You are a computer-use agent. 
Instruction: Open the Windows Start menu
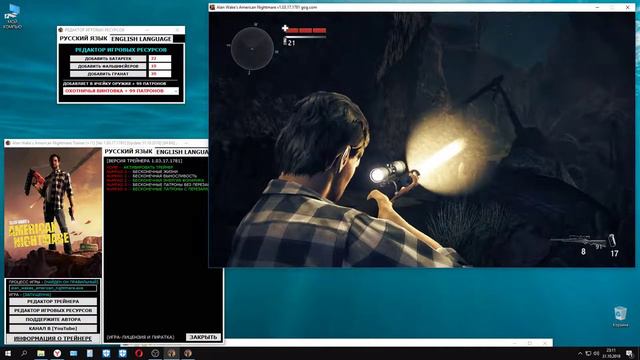tap(8, 353)
